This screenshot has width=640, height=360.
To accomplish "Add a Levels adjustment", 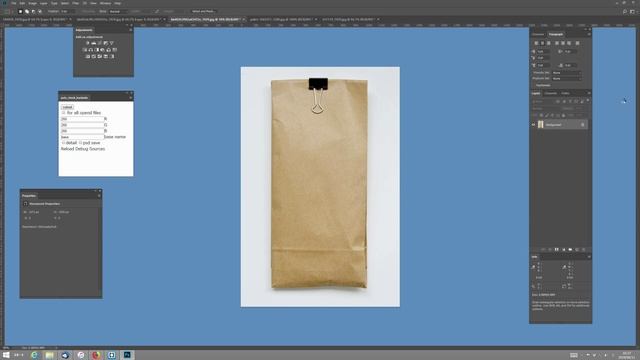I will (93, 43).
